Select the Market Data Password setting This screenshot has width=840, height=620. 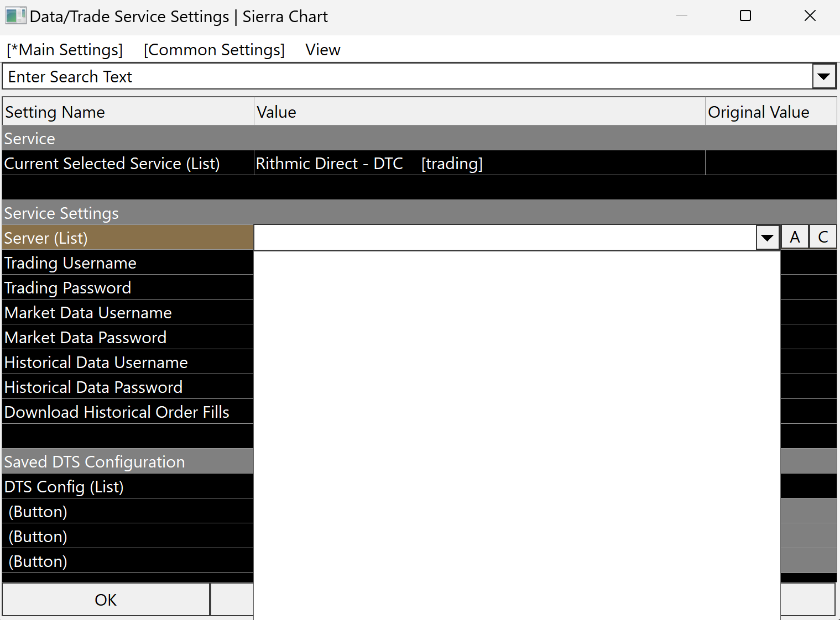(128, 337)
